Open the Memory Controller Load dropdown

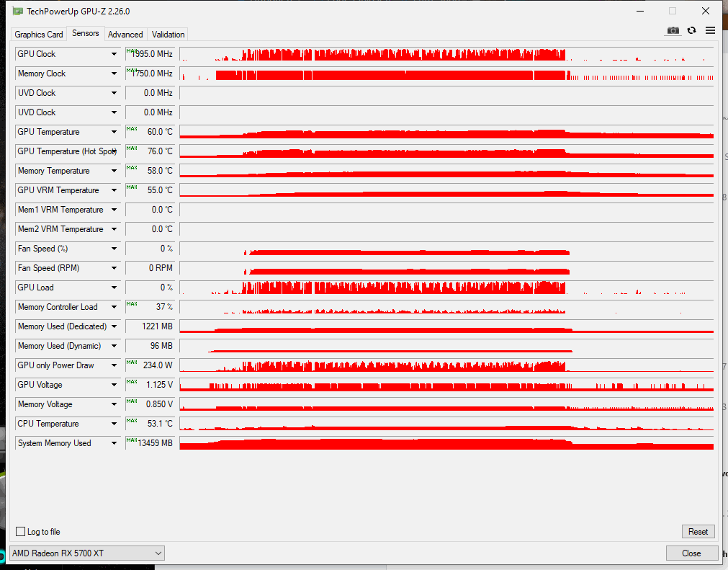pyautogui.click(x=114, y=307)
